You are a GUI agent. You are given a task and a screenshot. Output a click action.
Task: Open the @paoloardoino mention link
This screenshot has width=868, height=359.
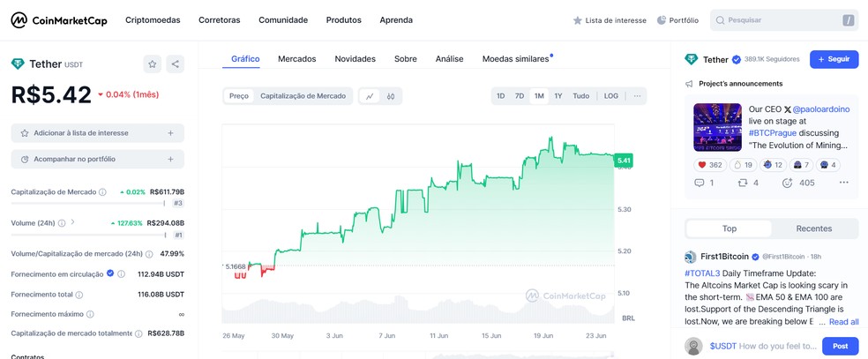point(820,109)
